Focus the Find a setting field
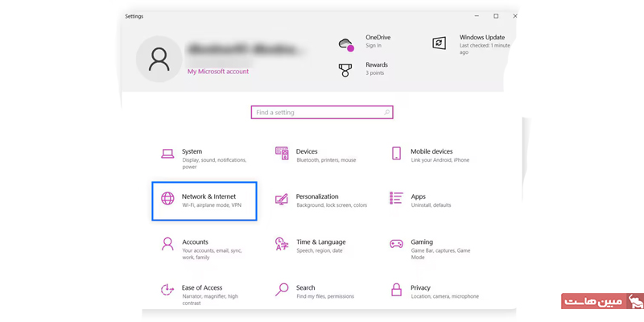Screen dimensions: 644x322 pos(322,112)
